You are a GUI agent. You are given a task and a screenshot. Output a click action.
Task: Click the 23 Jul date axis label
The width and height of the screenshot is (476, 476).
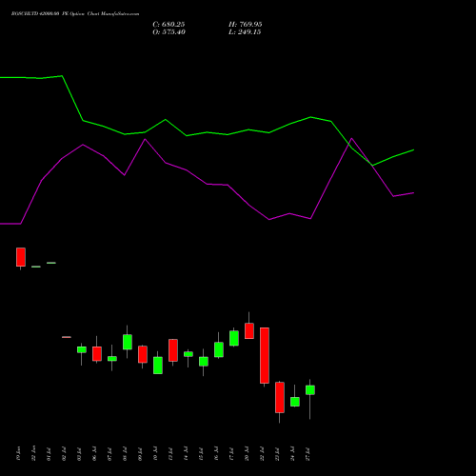point(277,454)
